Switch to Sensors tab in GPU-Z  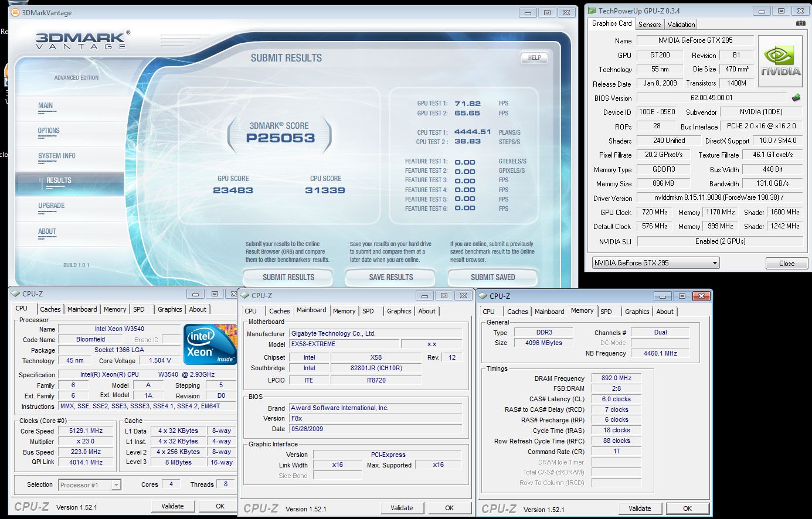(x=650, y=24)
